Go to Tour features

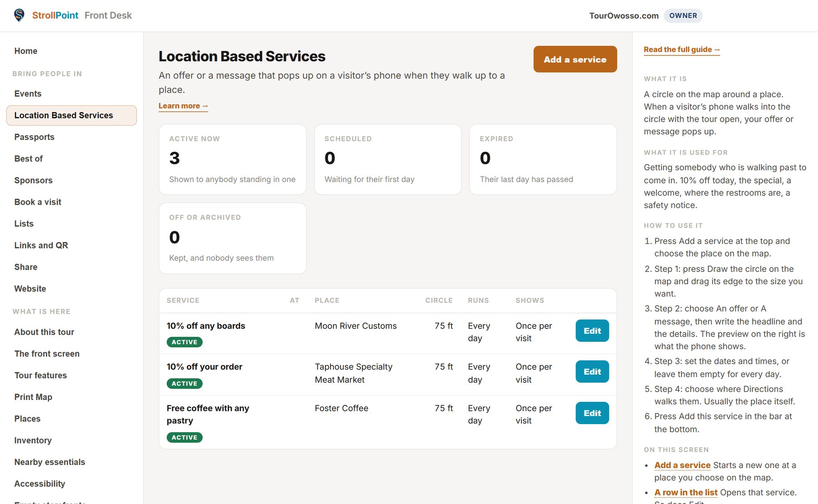click(40, 376)
